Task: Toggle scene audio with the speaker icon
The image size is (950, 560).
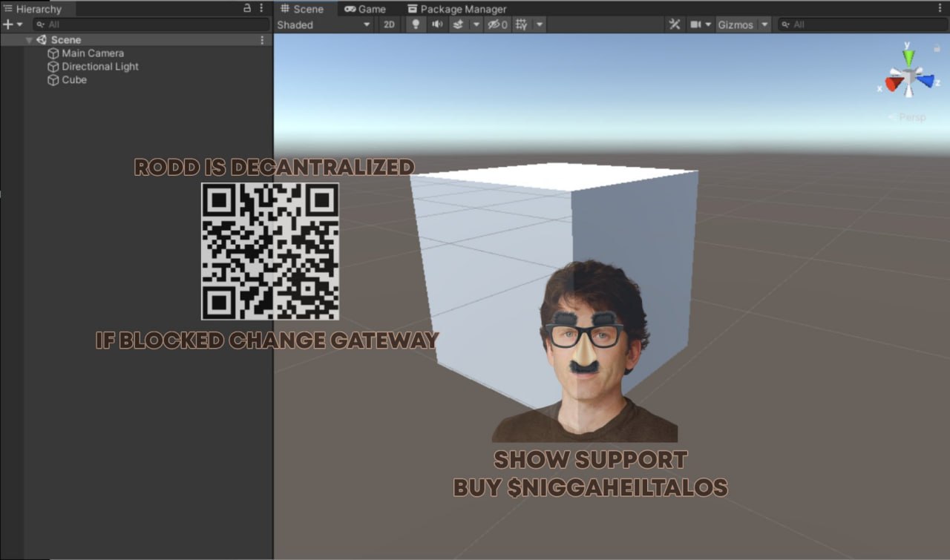Action: (437, 24)
